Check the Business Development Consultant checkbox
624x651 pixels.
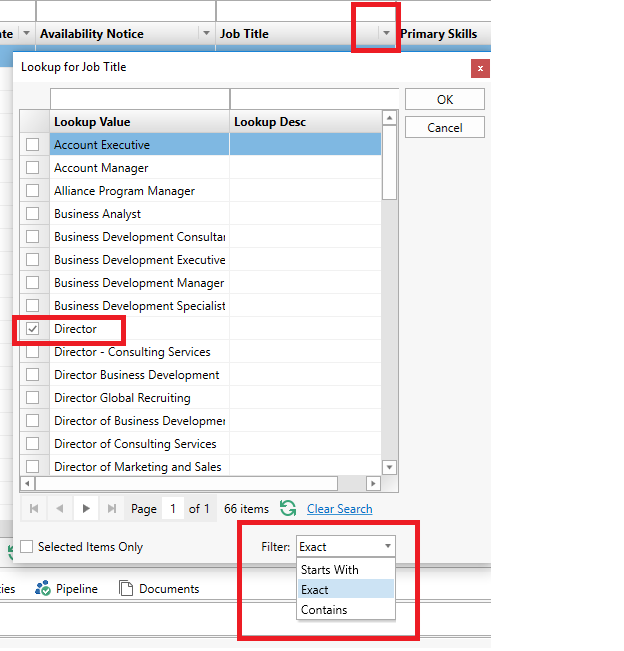point(32,237)
